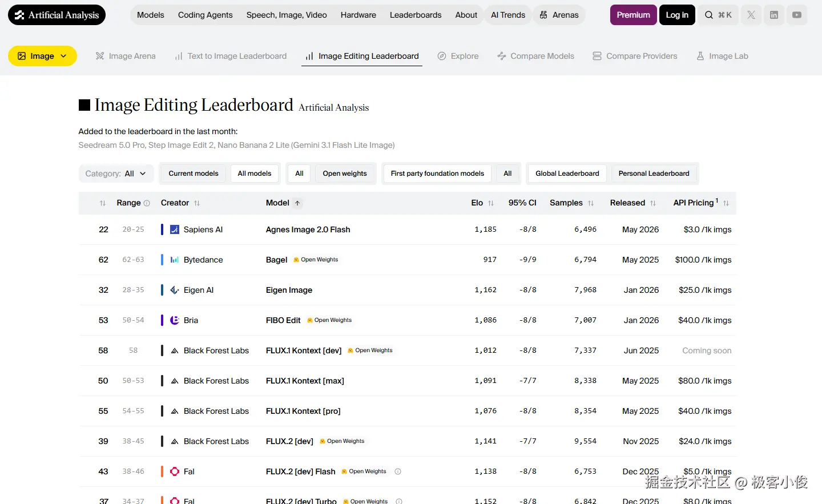This screenshot has height=504, width=822.
Task: Open the X (Twitter) social icon
Action: click(x=751, y=15)
